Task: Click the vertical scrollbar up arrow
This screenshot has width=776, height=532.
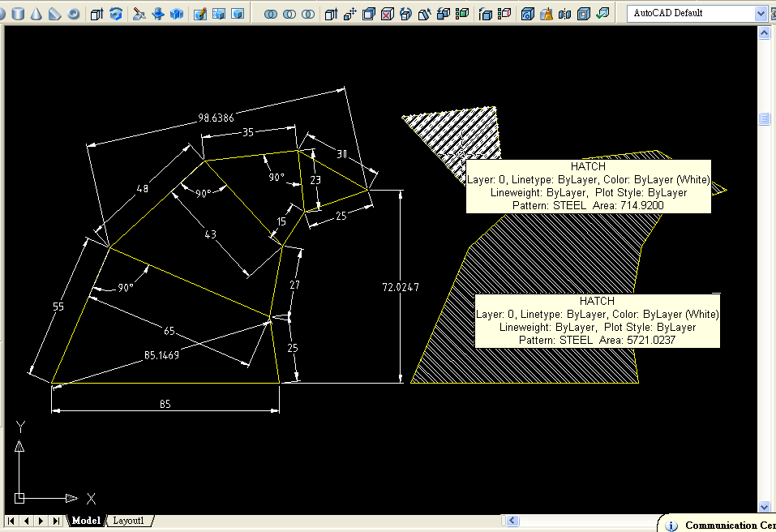Action: (764, 32)
